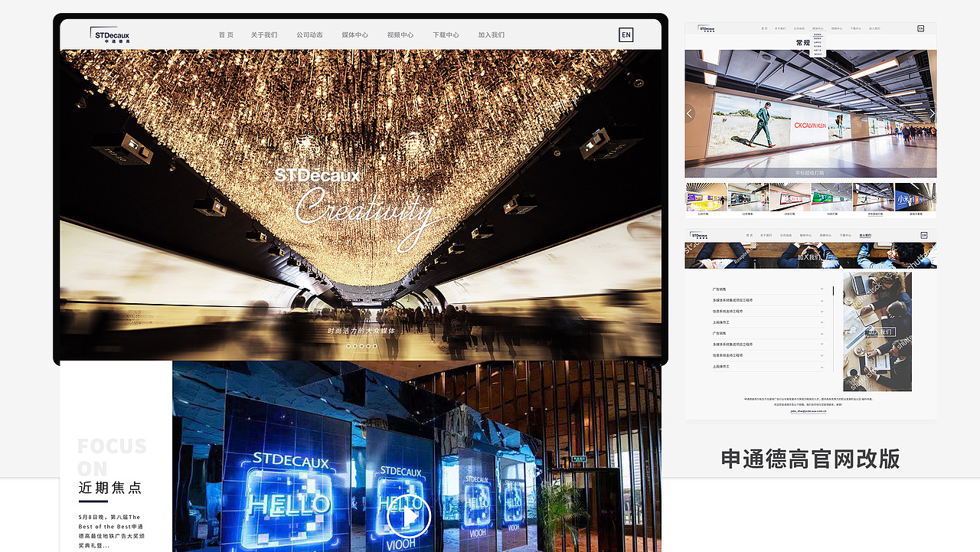Click the EN button on the careers page

coord(924,236)
